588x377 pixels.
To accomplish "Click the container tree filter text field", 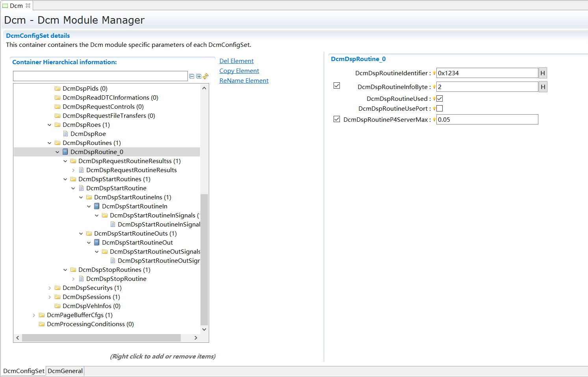I will coord(100,76).
